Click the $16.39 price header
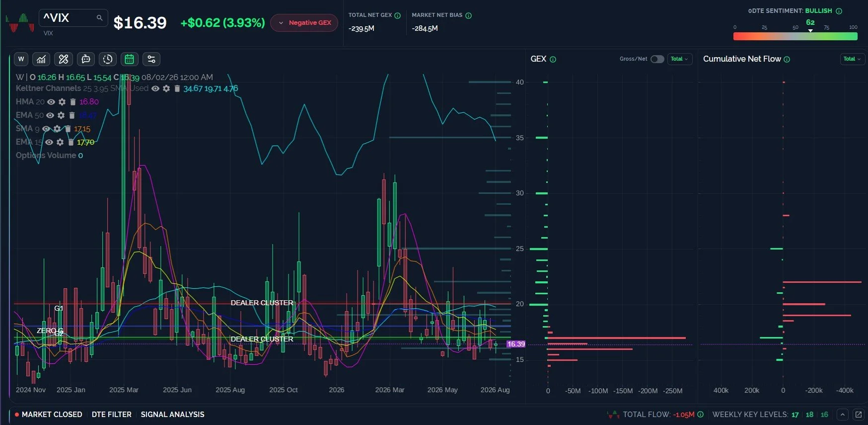Image resolution: width=868 pixels, height=425 pixels. [140, 23]
